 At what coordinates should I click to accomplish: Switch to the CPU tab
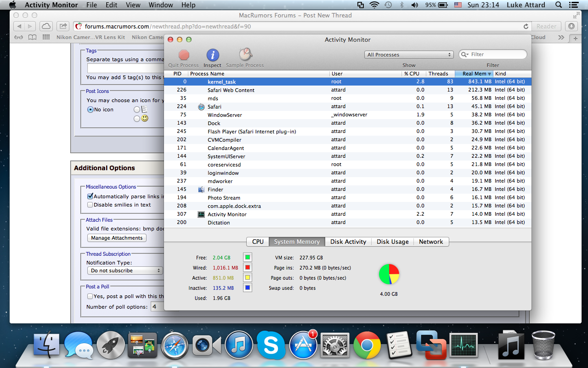[258, 241]
